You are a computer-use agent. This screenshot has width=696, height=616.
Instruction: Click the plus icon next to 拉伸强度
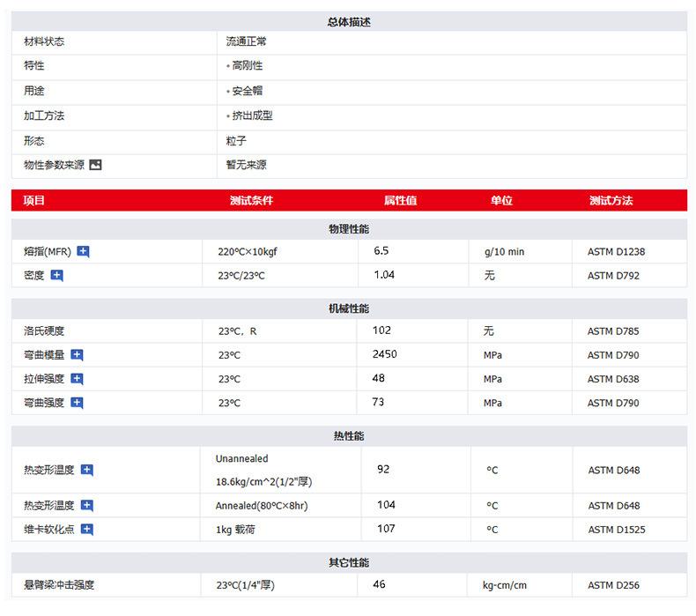78,379
